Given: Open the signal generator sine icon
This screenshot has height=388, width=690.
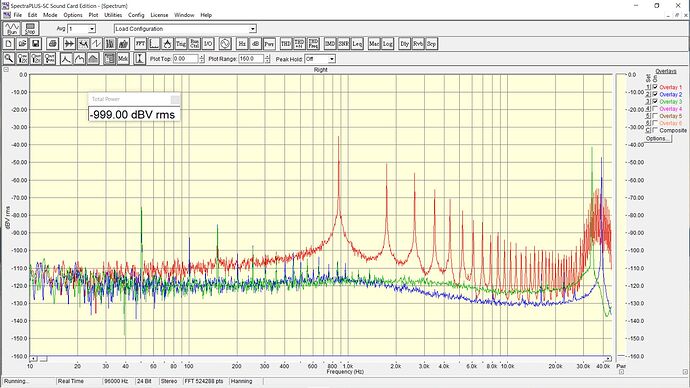Looking at the screenshot, I should (x=225, y=44).
